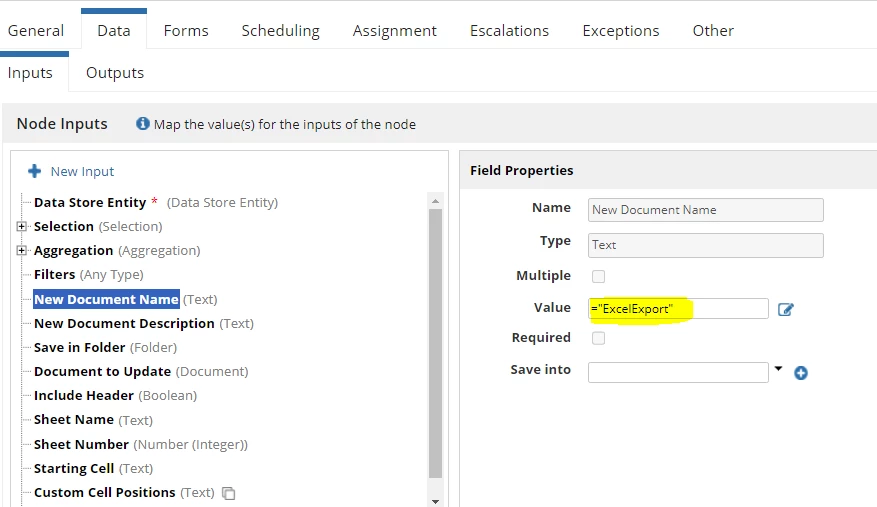This screenshot has height=507, width=877.
Task: Click the copy icon next to Custom Cell Positions
Action: (x=228, y=493)
